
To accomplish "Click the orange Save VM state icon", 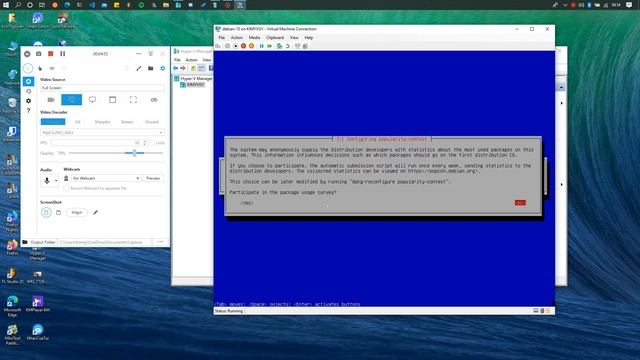I will click(251, 46).
